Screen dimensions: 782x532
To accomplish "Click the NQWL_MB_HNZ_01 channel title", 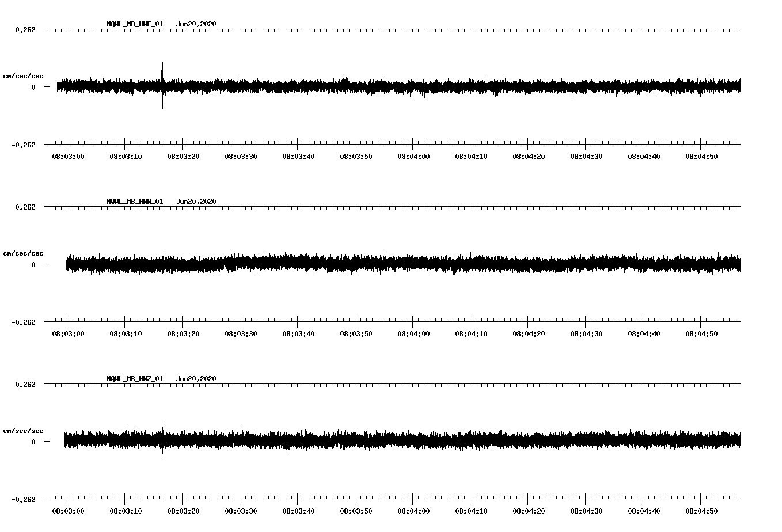I will [135, 379].
